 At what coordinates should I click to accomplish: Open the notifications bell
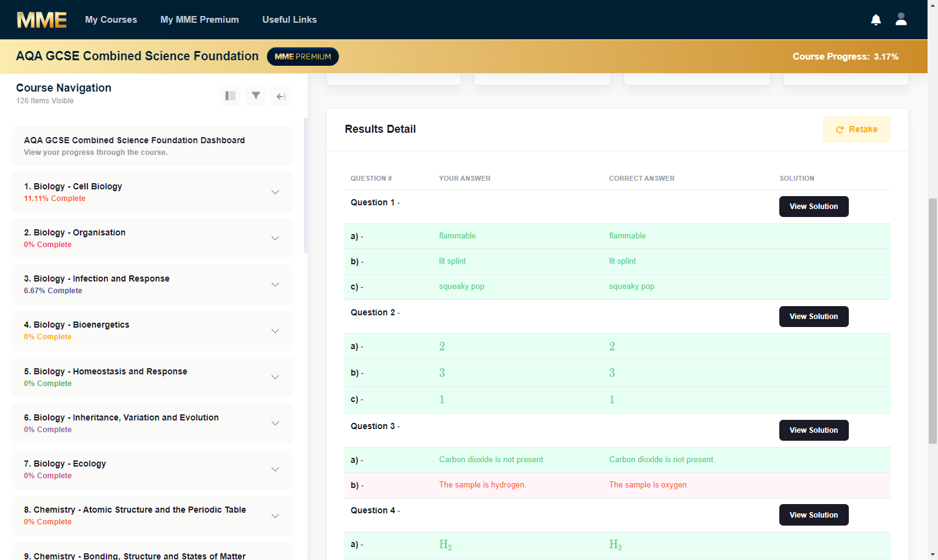(x=876, y=20)
